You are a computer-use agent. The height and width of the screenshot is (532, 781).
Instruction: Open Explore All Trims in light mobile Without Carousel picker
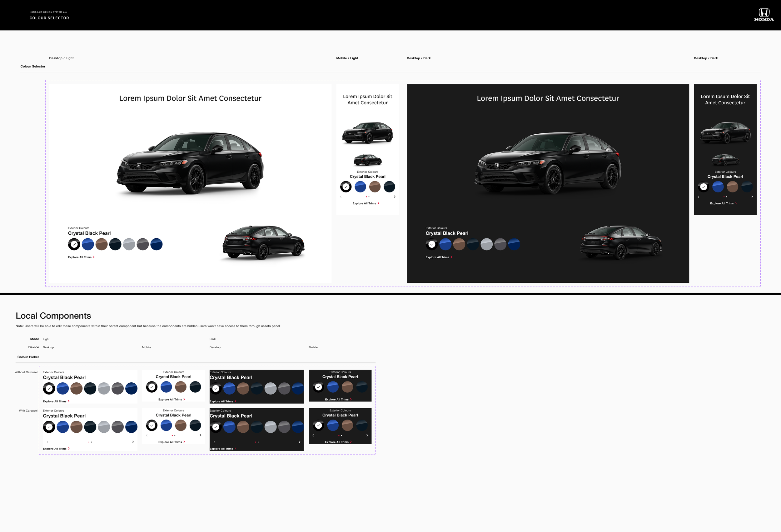pyautogui.click(x=172, y=400)
